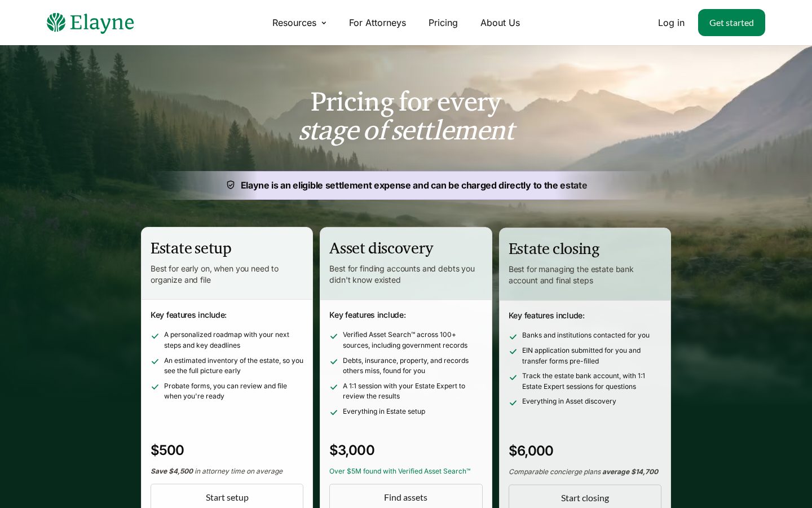Click checkmark beside 'An estimated inventory' feature

pyautogui.click(x=155, y=361)
